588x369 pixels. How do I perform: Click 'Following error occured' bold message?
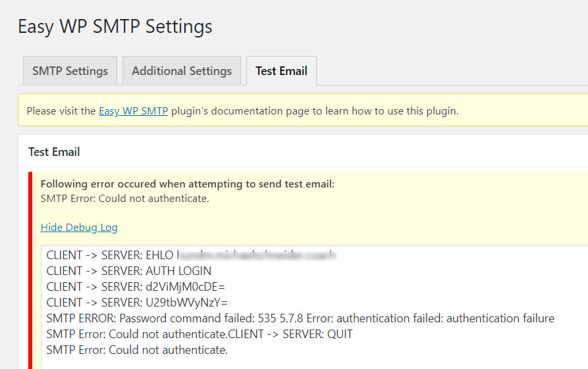188,184
